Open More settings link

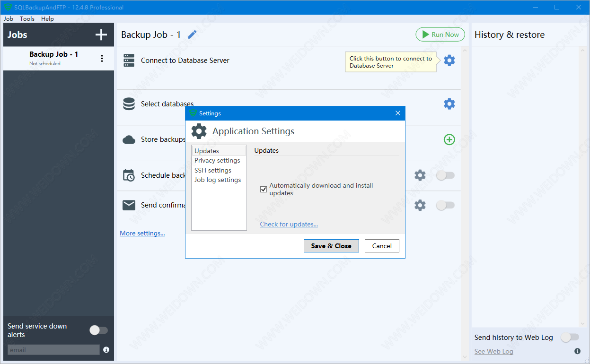(x=142, y=233)
